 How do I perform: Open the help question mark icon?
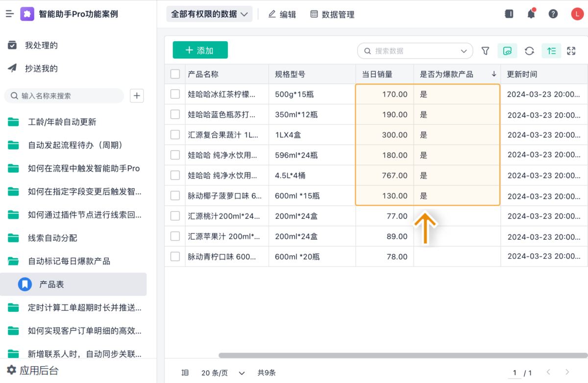click(x=553, y=14)
